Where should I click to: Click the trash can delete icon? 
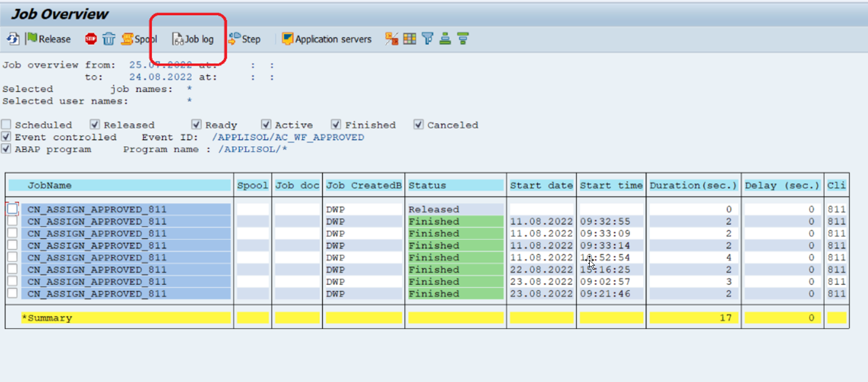coord(109,39)
